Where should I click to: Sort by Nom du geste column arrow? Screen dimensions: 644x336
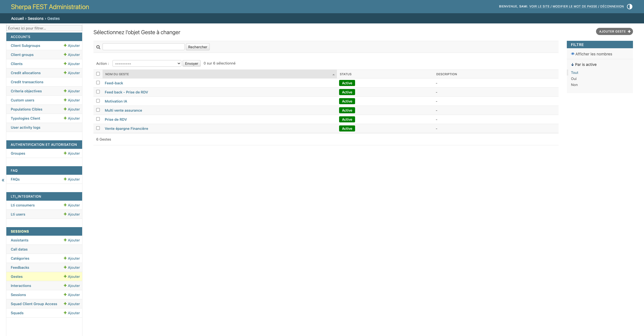(x=333, y=74)
